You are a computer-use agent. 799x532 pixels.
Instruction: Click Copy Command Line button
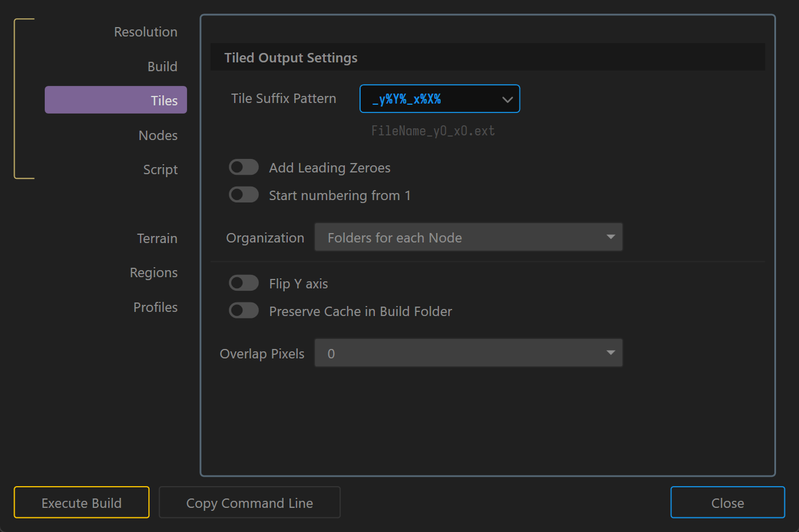coord(249,503)
